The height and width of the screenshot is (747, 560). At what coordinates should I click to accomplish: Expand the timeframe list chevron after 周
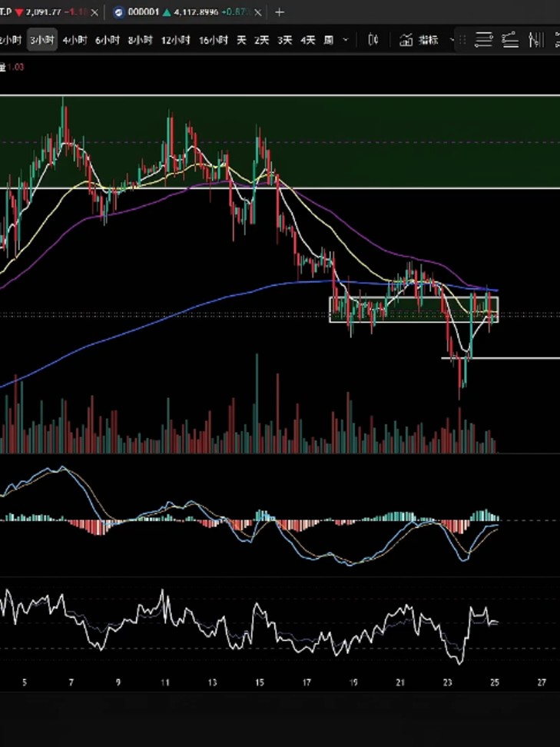coord(346,41)
